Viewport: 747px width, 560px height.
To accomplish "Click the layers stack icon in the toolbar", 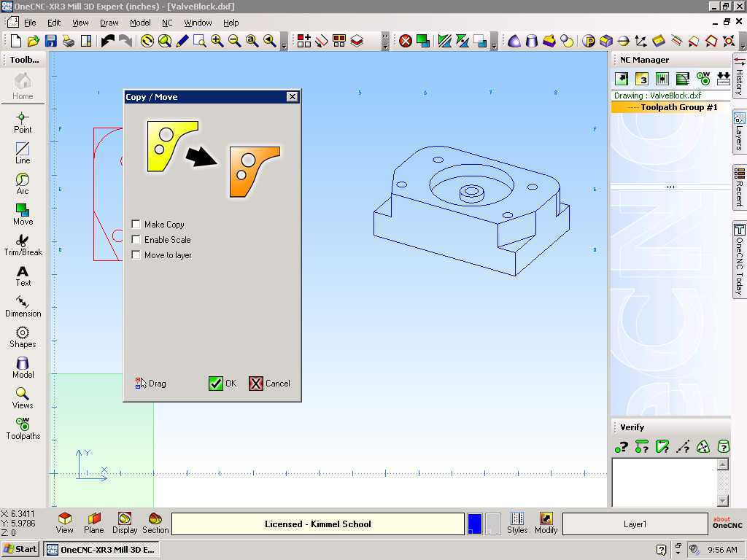I will (357, 41).
